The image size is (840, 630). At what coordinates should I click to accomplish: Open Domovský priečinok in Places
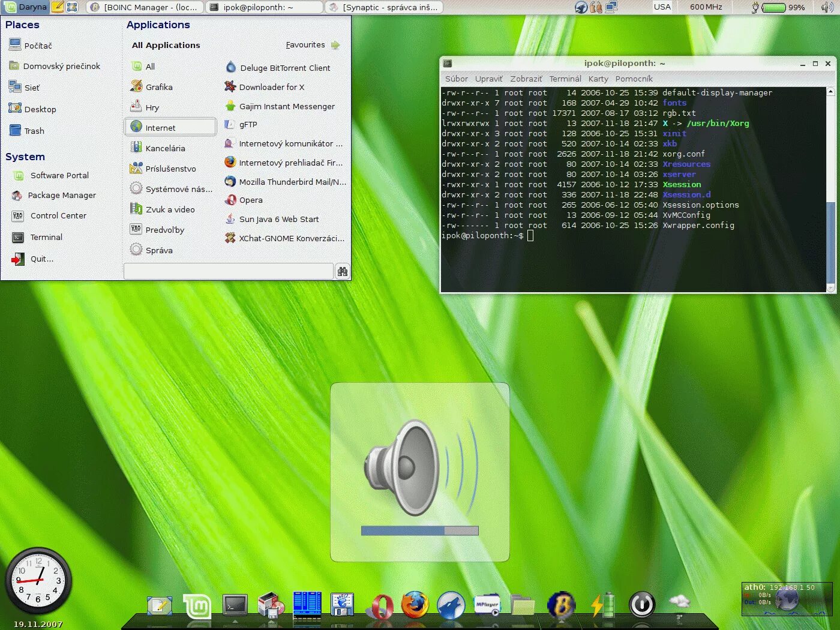click(55, 66)
